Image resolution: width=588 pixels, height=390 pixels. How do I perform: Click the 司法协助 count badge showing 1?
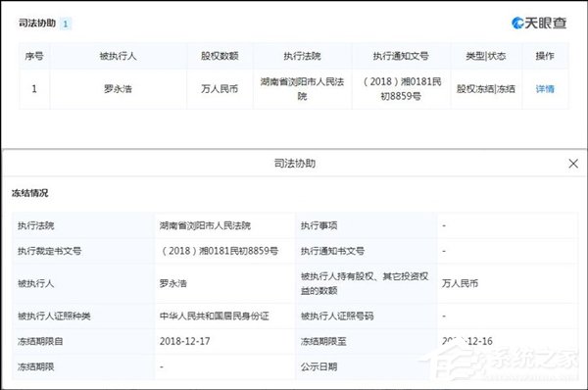pos(66,24)
